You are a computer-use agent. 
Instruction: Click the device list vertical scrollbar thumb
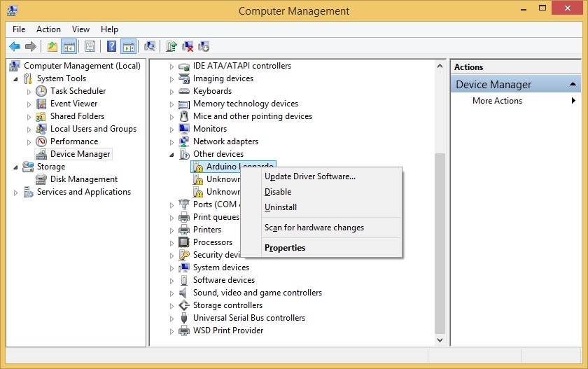(440, 244)
